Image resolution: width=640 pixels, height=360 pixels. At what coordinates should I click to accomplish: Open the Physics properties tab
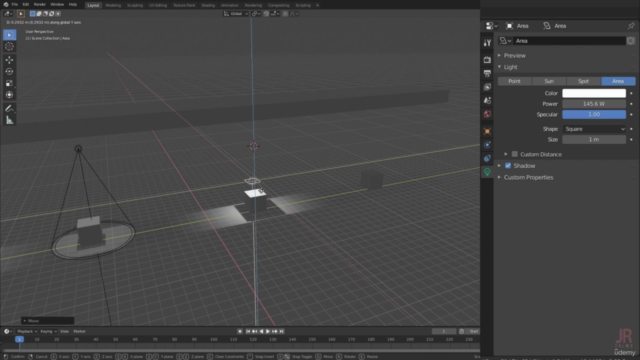click(487, 145)
